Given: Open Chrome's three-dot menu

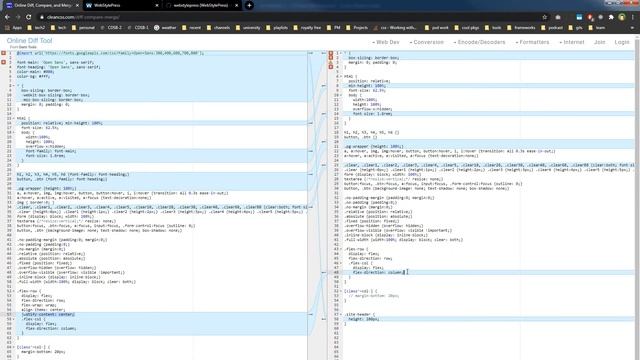Looking at the screenshot, I should pos(633,17).
